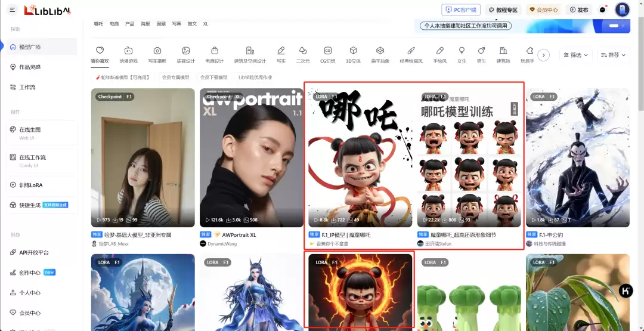Select the 写实摄影 camera category icon
Viewport: 644px width, 331px height.
157,55
